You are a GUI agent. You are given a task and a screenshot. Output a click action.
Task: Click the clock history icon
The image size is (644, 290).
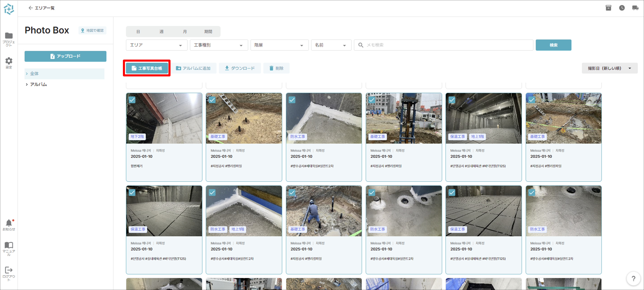point(622,8)
